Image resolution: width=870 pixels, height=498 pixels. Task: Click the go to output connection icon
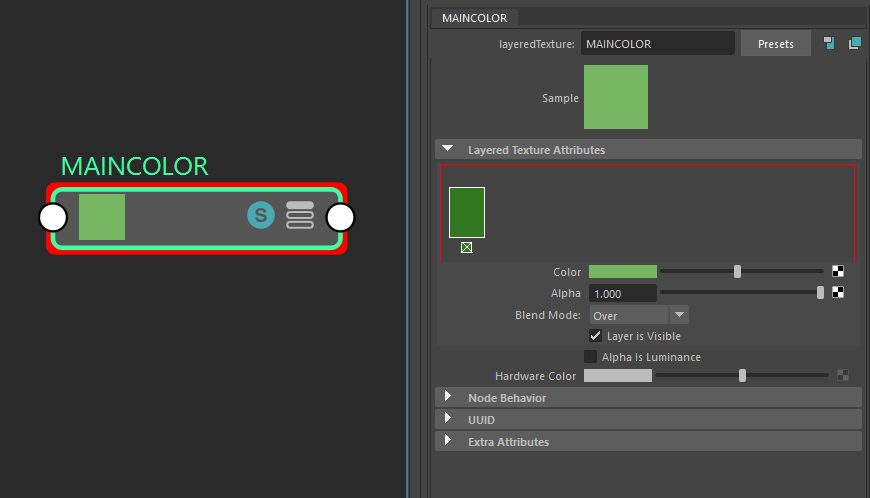coord(854,43)
